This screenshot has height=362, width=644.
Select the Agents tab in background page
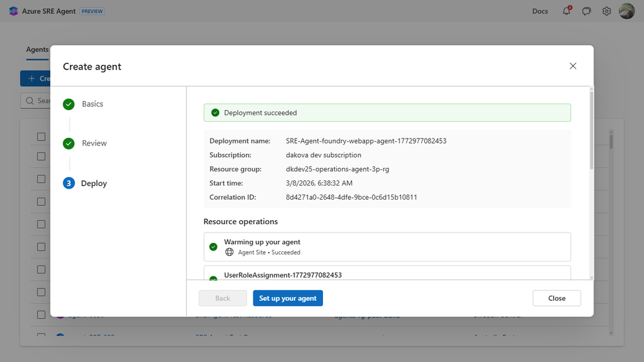[37, 50]
